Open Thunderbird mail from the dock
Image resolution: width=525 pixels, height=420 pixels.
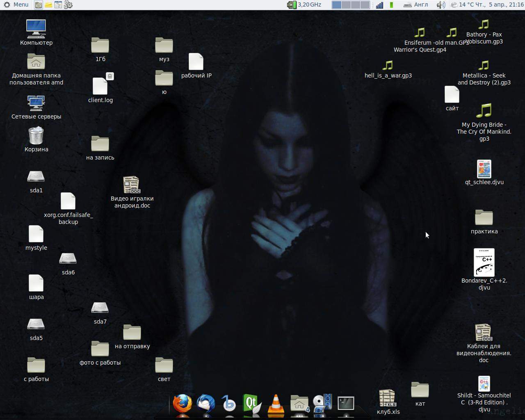click(x=205, y=403)
